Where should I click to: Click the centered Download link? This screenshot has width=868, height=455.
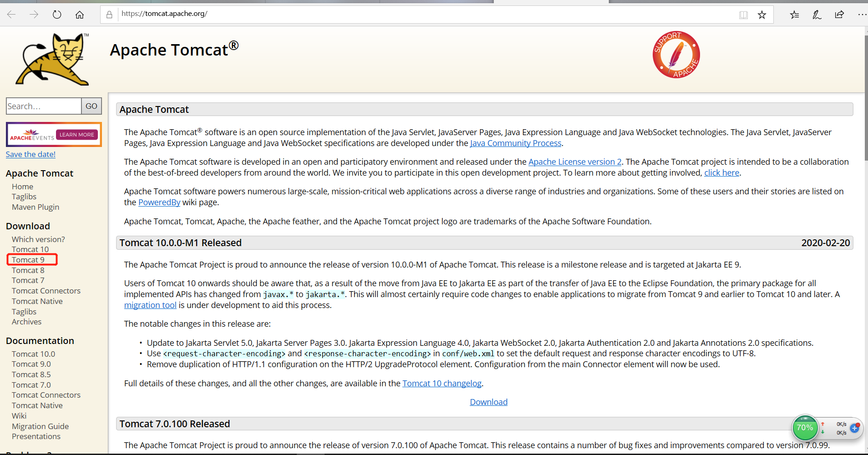click(488, 402)
